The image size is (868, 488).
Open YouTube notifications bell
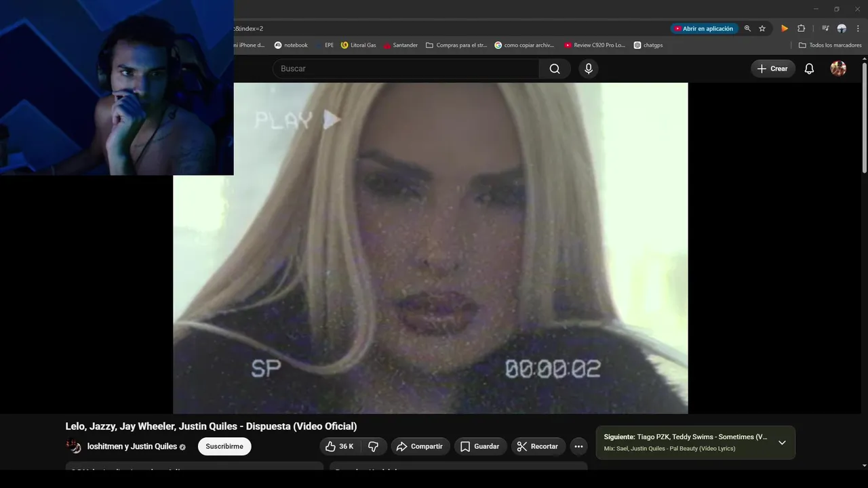click(x=809, y=68)
